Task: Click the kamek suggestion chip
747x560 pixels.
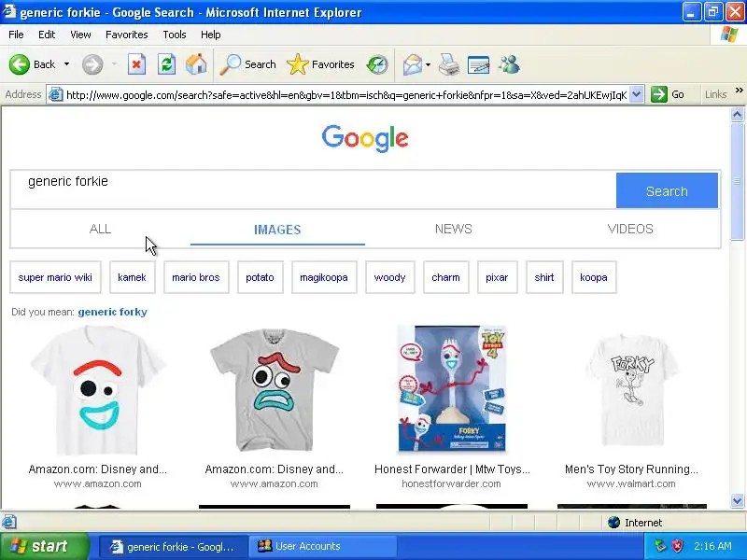Action: (132, 277)
